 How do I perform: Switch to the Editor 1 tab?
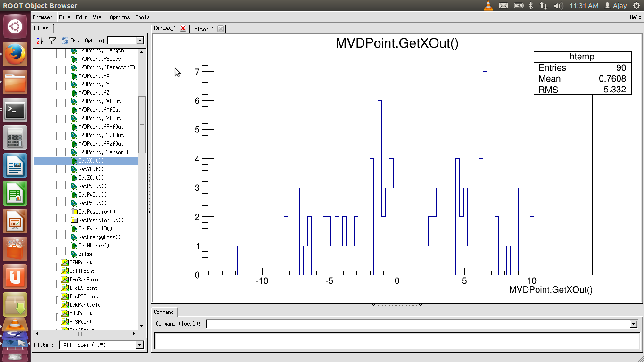click(203, 29)
